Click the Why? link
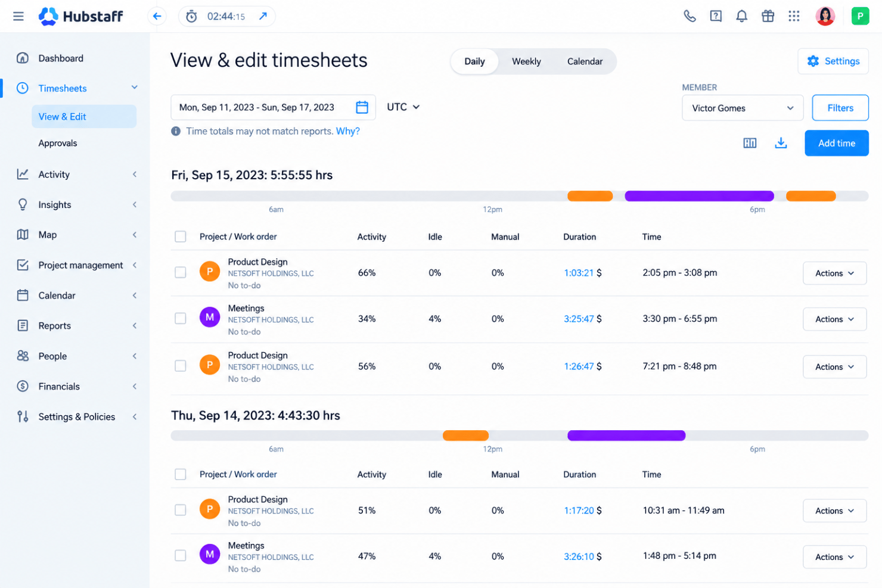The height and width of the screenshot is (588, 882). (x=348, y=131)
